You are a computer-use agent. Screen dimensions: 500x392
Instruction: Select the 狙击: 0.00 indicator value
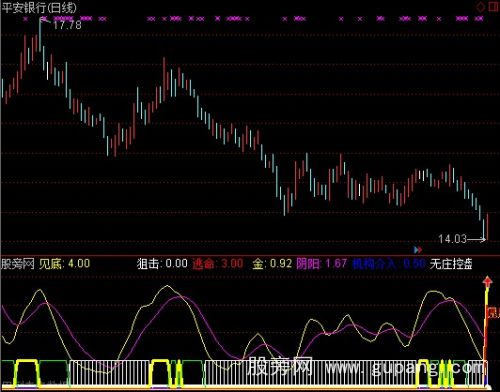click(162, 264)
